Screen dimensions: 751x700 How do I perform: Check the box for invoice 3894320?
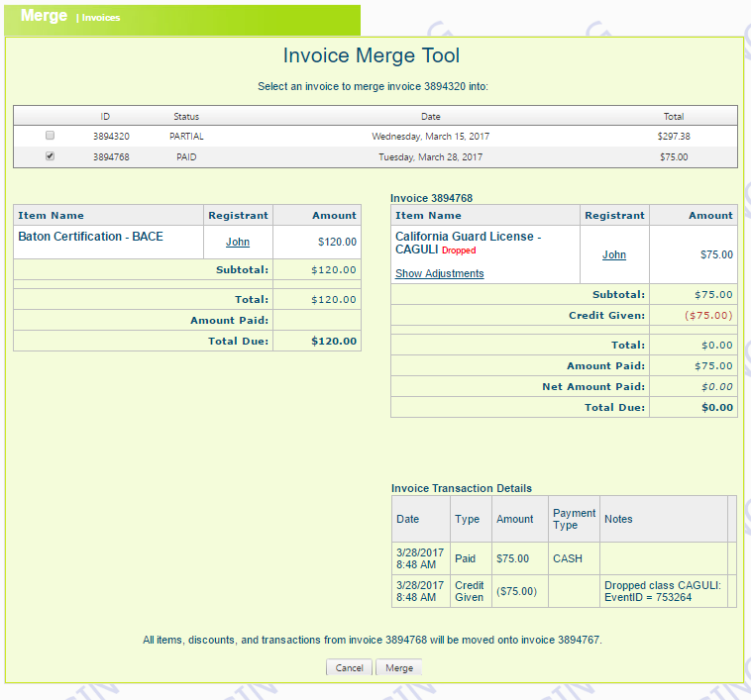(51, 136)
